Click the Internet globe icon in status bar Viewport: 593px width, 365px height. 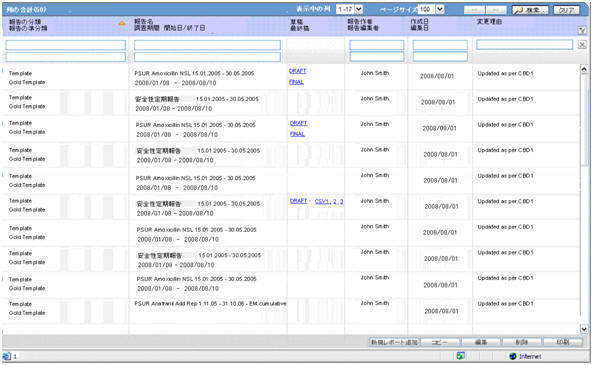pos(512,356)
